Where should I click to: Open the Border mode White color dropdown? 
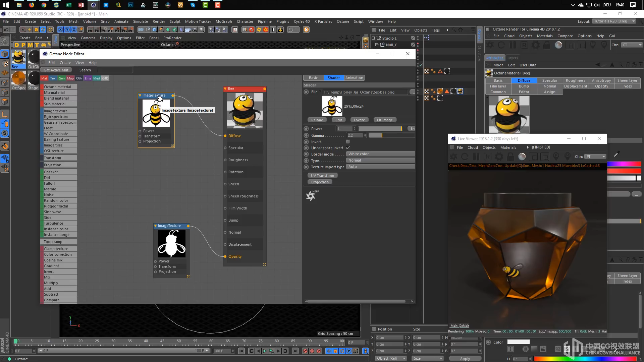pyautogui.click(x=380, y=154)
